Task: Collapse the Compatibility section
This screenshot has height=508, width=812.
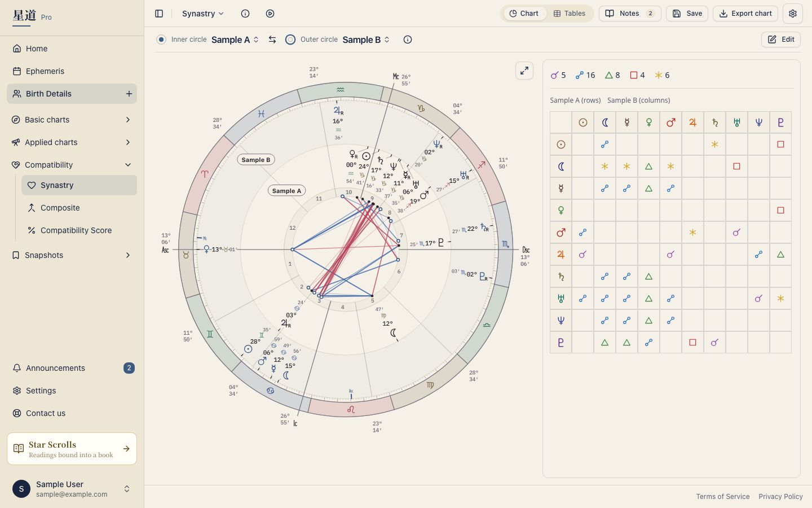Action: (72, 165)
